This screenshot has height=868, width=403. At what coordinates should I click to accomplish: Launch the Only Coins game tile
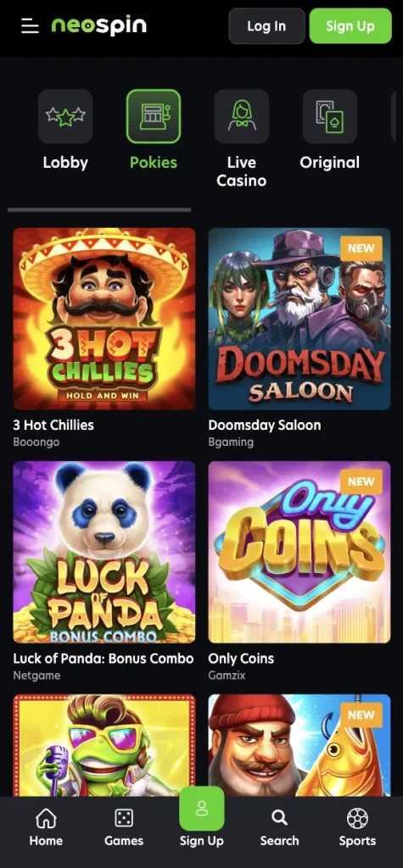coord(299,552)
